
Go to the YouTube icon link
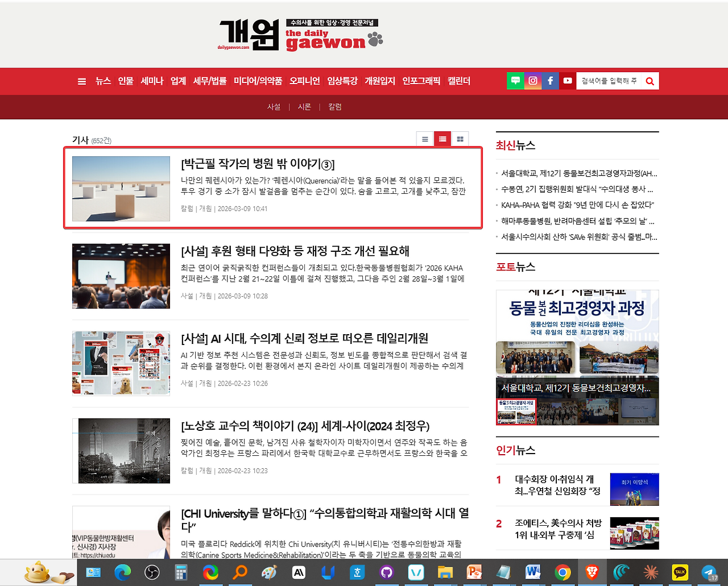point(568,81)
